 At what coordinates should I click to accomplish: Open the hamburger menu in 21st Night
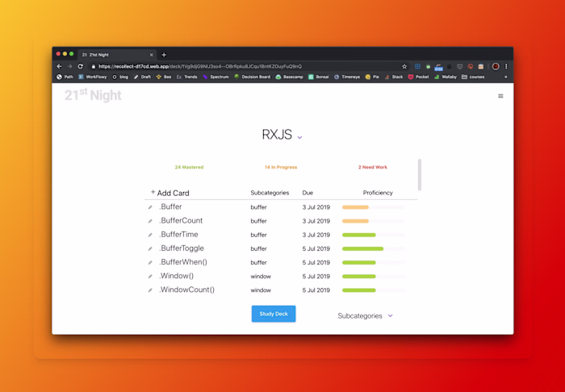click(500, 96)
